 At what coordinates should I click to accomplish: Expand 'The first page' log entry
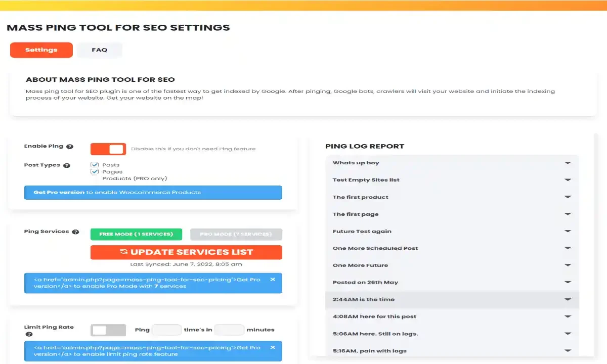pyautogui.click(x=452, y=214)
